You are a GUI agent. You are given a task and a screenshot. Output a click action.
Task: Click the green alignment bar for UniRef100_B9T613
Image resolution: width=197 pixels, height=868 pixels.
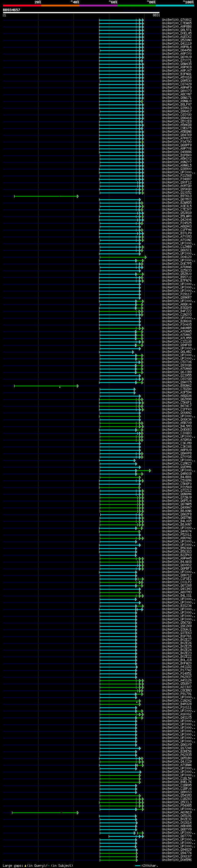pos(46,196)
